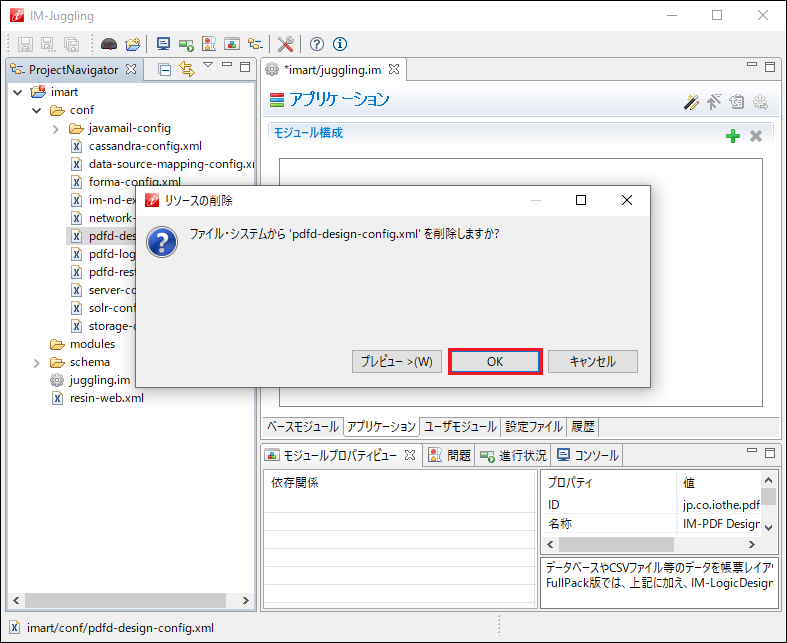The height and width of the screenshot is (643, 787).
Task: Close the ProjectNavigator tab
Action: tap(131, 69)
